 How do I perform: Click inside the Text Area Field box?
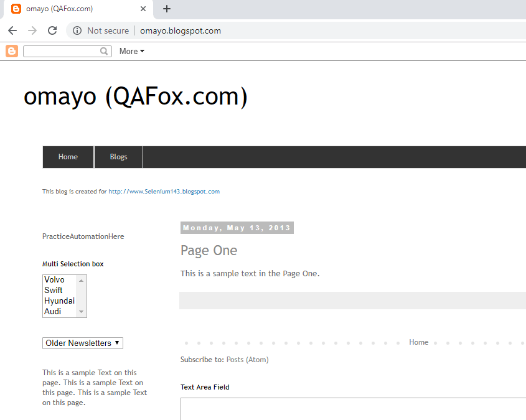point(353,409)
